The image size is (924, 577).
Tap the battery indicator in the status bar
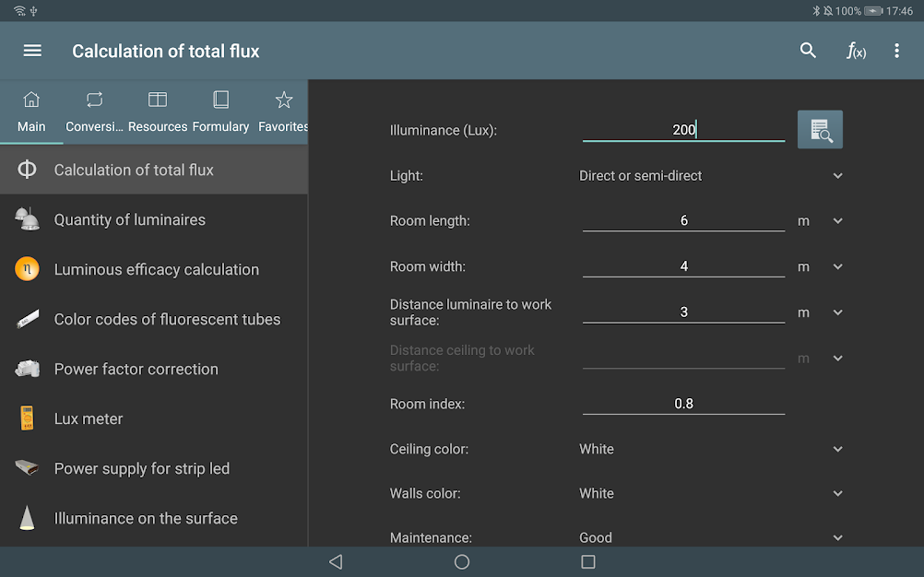pyautogui.click(x=872, y=10)
